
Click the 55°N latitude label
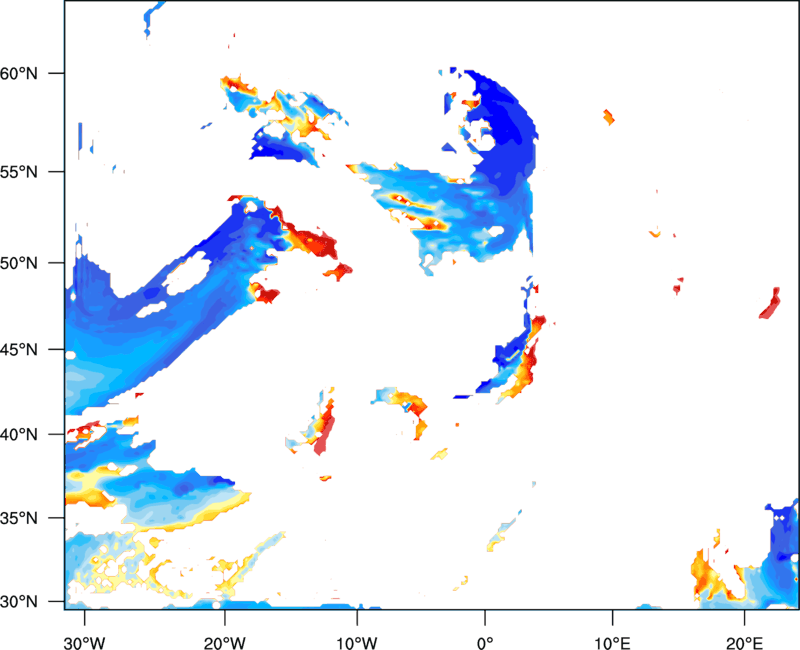[19, 172]
